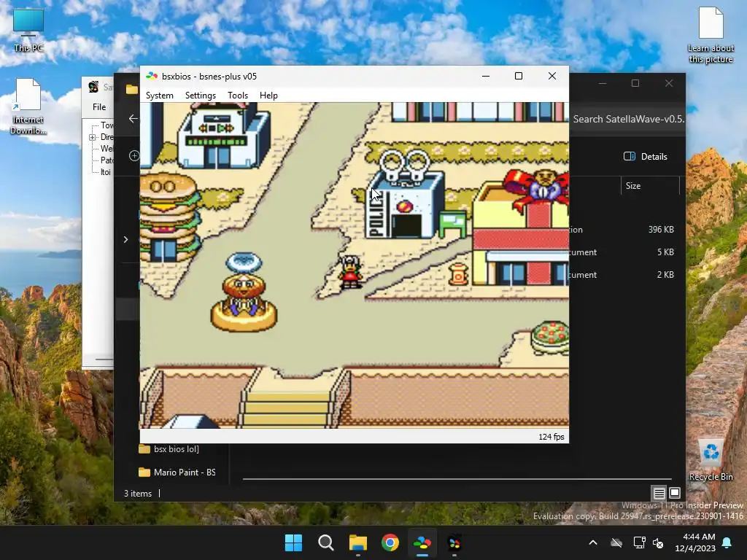Expand File Explorer navigation pane chevron

coord(125,239)
